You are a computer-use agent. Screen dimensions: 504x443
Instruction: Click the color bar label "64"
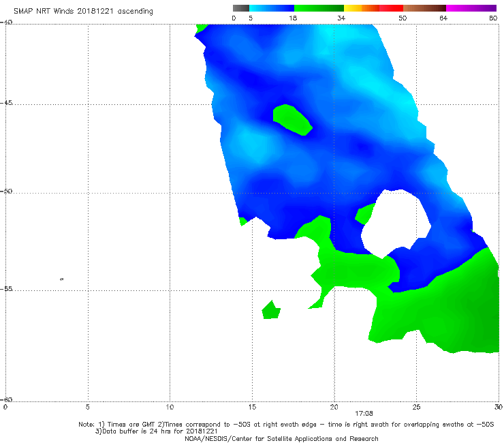coord(443,18)
